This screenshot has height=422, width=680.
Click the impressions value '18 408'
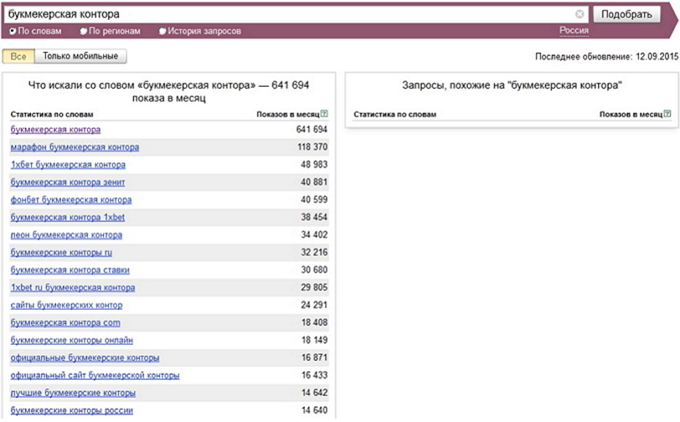pos(314,323)
